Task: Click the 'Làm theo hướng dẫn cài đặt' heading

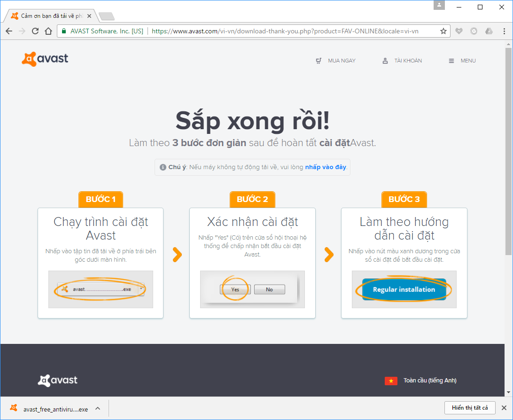Action: 404,229
